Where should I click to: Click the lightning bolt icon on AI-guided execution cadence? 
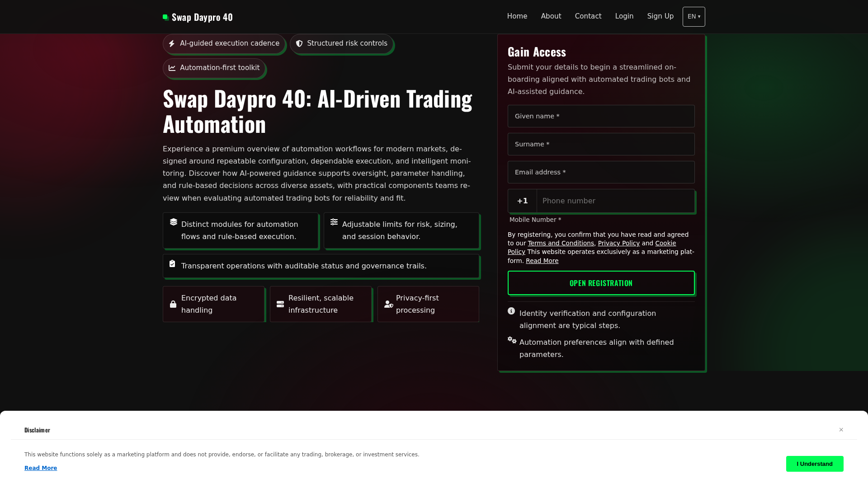point(172,43)
